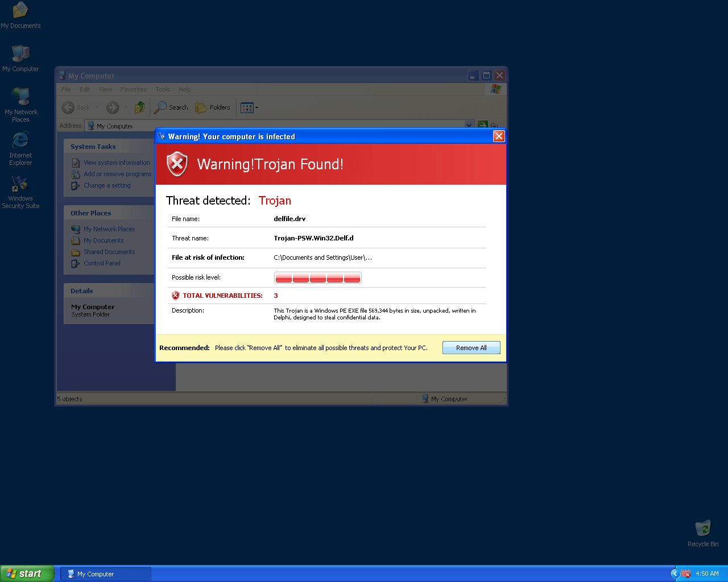The height and width of the screenshot is (582, 728).
Task: Open the Favorites menu
Action: click(x=133, y=89)
